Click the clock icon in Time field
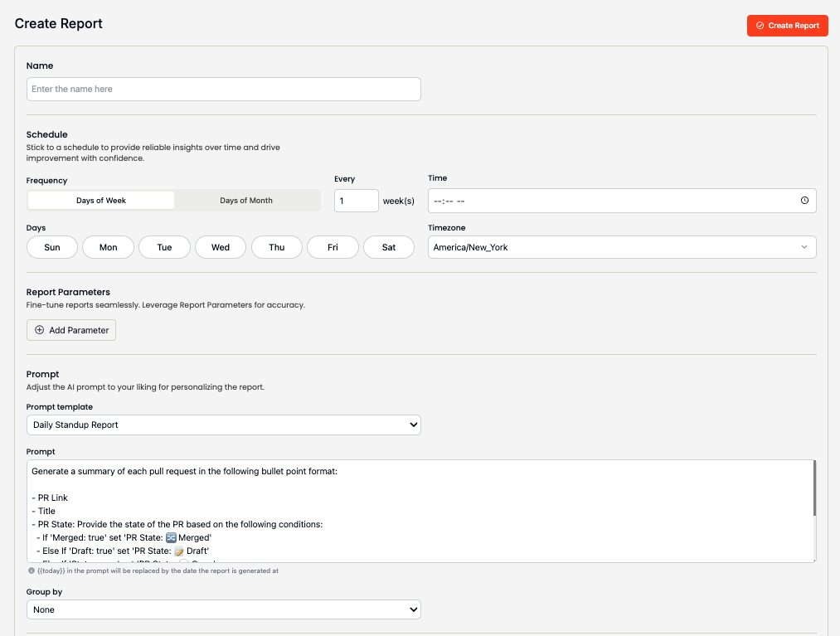The image size is (840, 636). point(804,201)
